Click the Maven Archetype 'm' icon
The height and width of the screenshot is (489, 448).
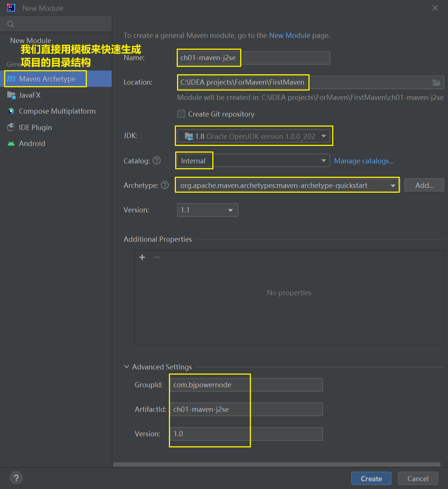point(12,79)
